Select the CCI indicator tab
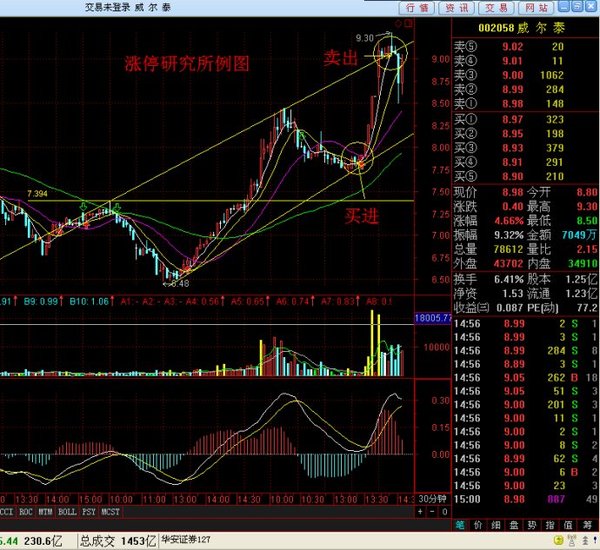 click(7, 512)
